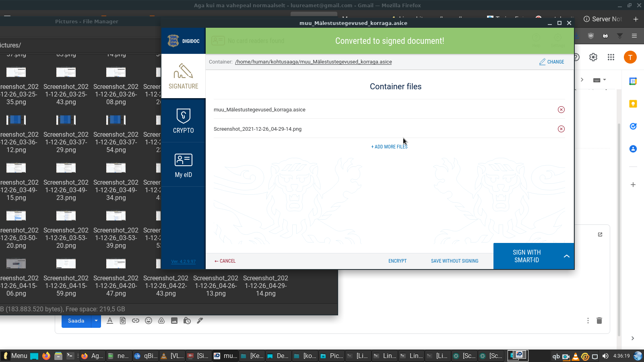
Task: Cancel and go back in DigiDoc
Action: pyautogui.click(x=225, y=261)
